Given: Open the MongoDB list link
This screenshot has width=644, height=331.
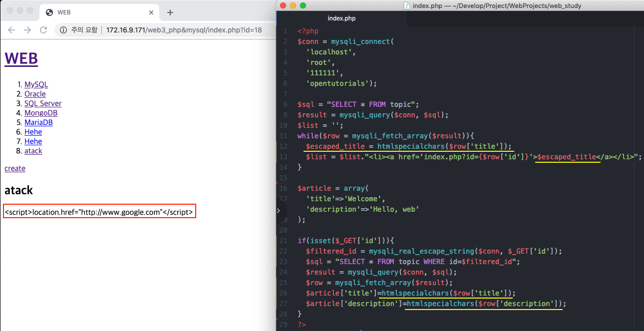Looking at the screenshot, I should click(x=41, y=113).
